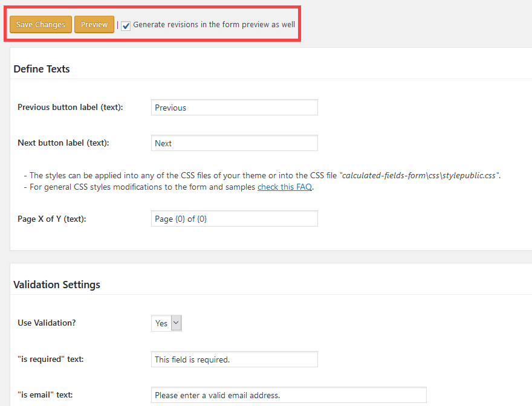
Task: Click the Save Changes button
Action: [41, 24]
